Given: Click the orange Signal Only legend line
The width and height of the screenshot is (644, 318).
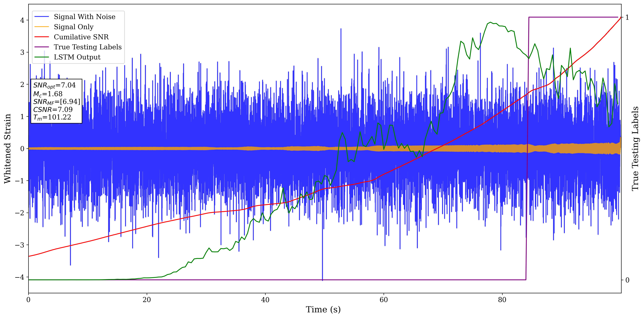Looking at the screenshot, I should pyautogui.click(x=42, y=27).
